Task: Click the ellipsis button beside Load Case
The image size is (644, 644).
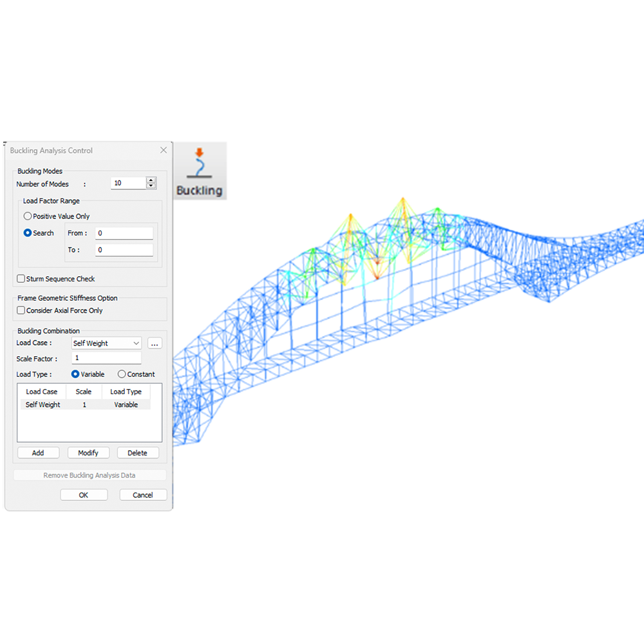Action: (x=155, y=343)
